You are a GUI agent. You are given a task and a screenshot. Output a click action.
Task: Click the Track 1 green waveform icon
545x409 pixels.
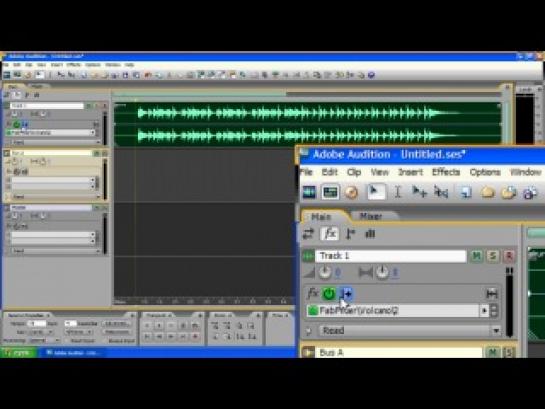(x=308, y=256)
